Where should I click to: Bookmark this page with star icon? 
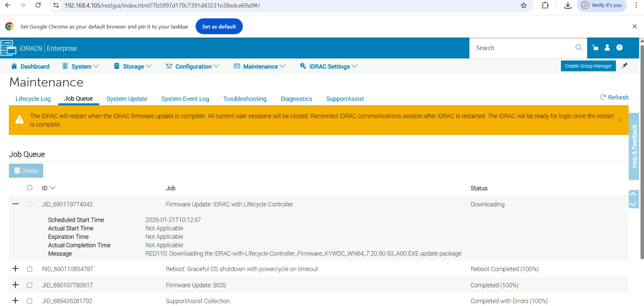[524, 5]
